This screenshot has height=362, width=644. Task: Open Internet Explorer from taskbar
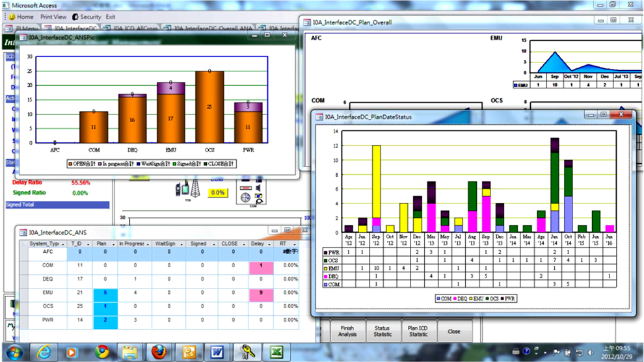[x=44, y=352]
